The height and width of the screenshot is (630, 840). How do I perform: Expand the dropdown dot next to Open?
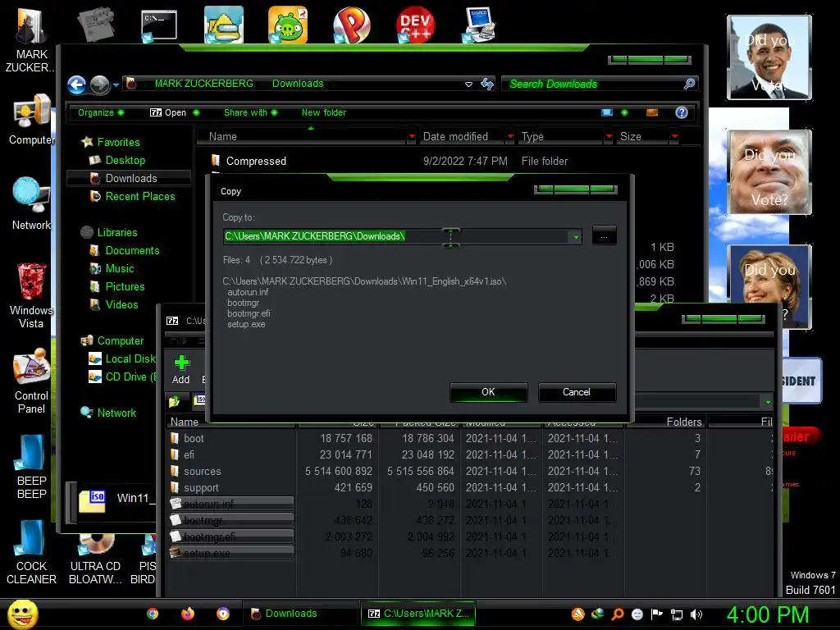point(196,112)
